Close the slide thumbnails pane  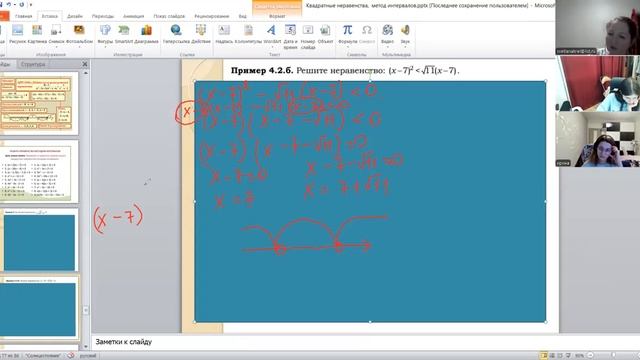[85, 64]
